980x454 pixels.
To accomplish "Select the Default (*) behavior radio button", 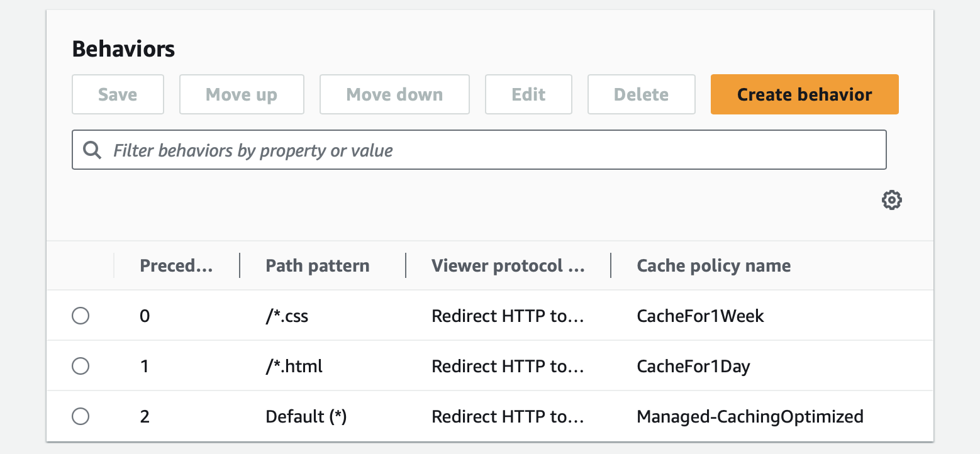I will [81, 416].
